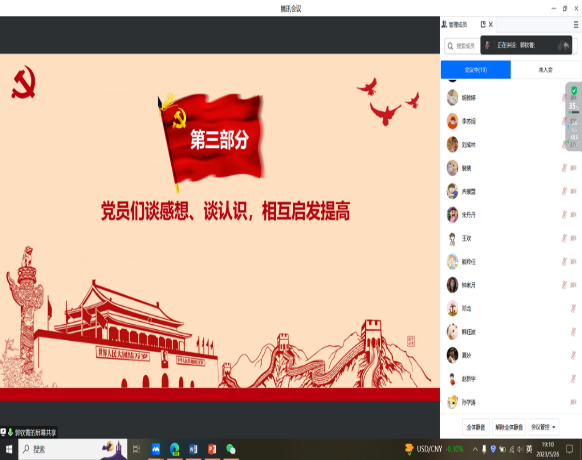Switch to 会议中(18) tab
The width and height of the screenshot is (582, 460).
coord(476,70)
